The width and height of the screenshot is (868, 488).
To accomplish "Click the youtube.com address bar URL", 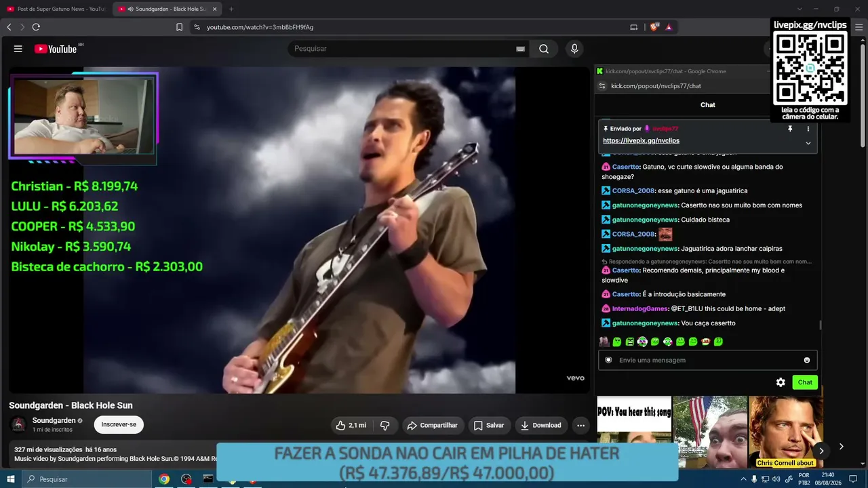I will 260,27.
